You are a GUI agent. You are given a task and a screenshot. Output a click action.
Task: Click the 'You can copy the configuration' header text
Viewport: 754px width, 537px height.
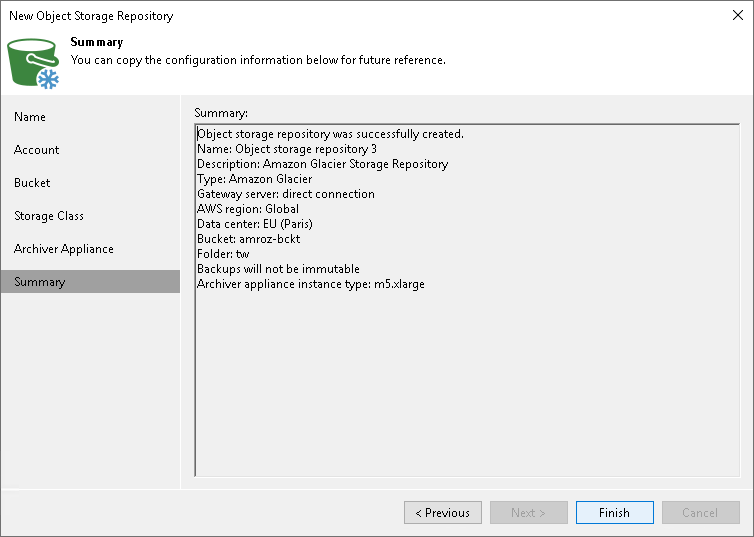(x=258, y=60)
